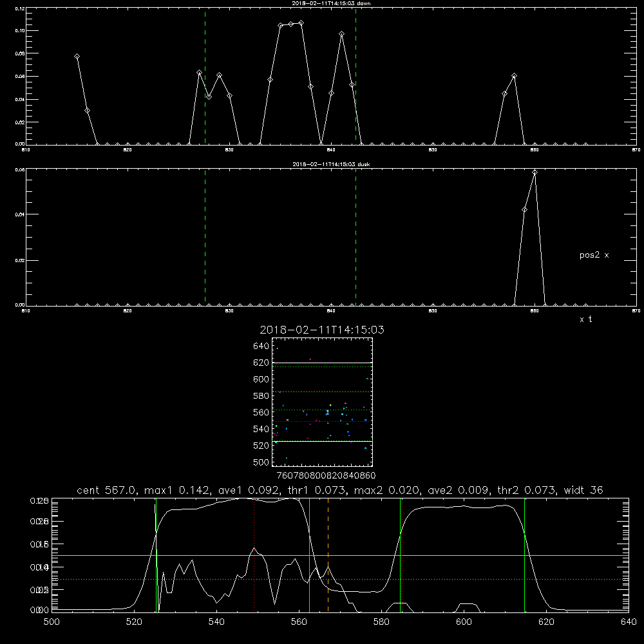This screenshot has width=644, height=644.
Task: Click the 600 tick label on bottom profile x-axis
Action: click(464, 622)
